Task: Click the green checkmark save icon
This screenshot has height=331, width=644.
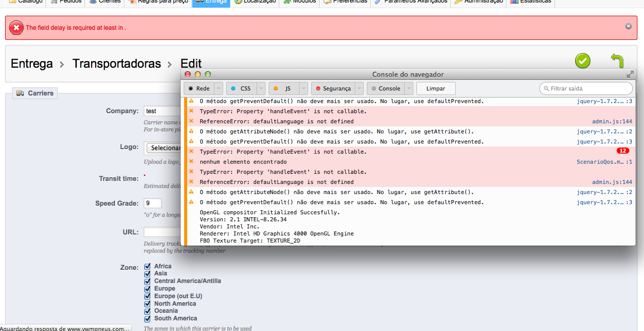Action: [583, 61]
